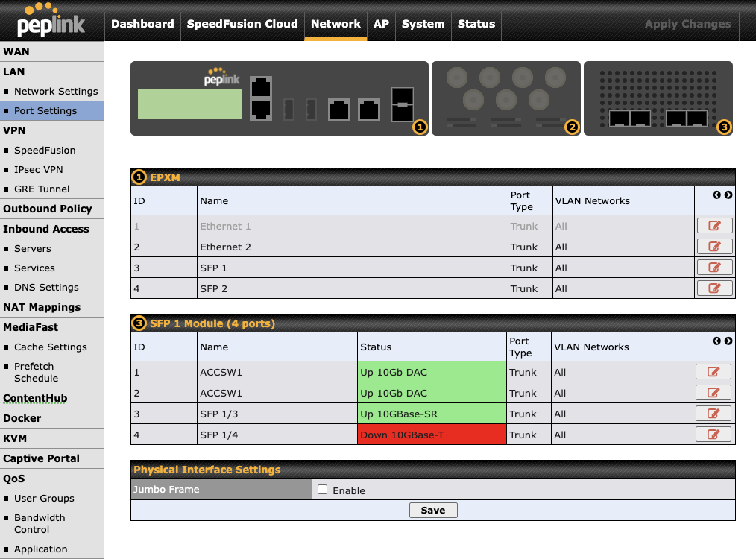Edit the SFP 1/3 port row
The width and height of the screenshot is (756, 559).
[714, 414]
